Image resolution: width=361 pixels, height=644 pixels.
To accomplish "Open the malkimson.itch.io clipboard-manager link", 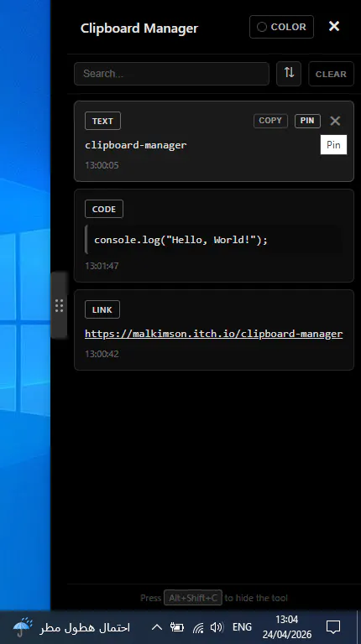I will click(214, 334).
